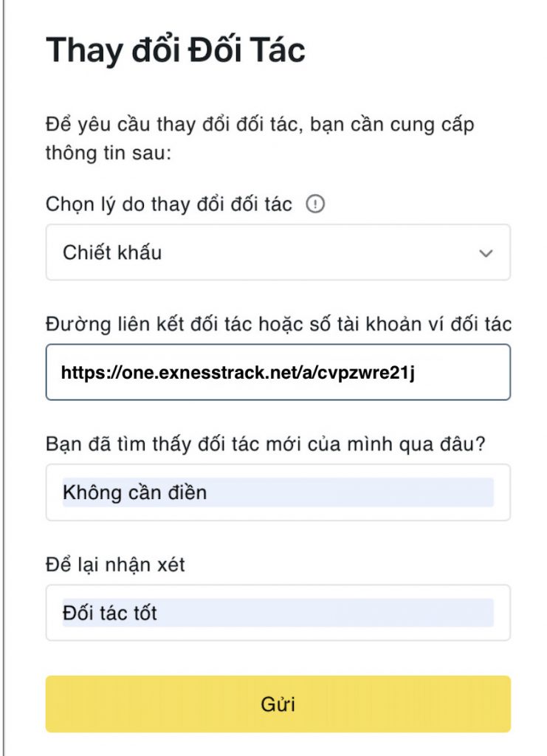Select the Chiết khấu text in dropdown
The height and width of the screenshot is (756, 547).
tap(112, 252)
